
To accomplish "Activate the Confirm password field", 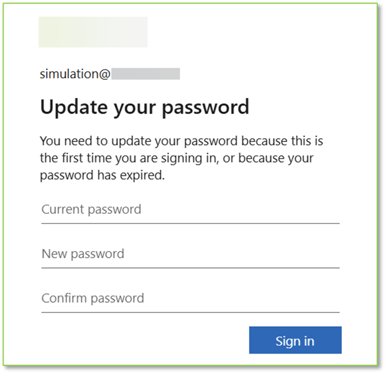I will click(x=190, y=298).
